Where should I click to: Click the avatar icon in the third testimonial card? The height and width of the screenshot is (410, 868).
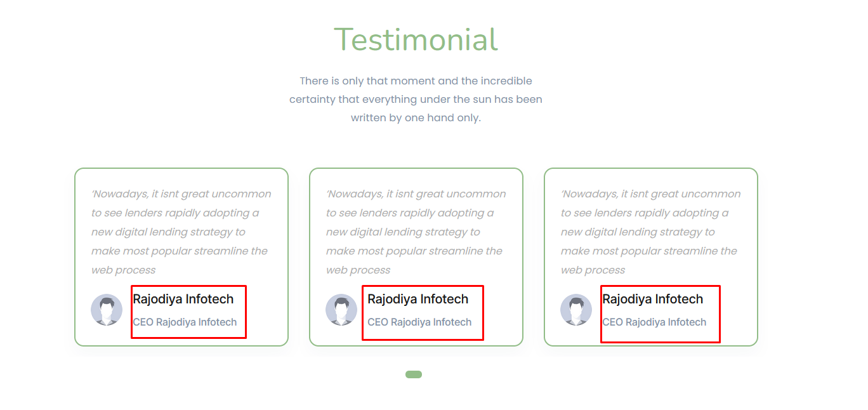(x=576, y=310)
